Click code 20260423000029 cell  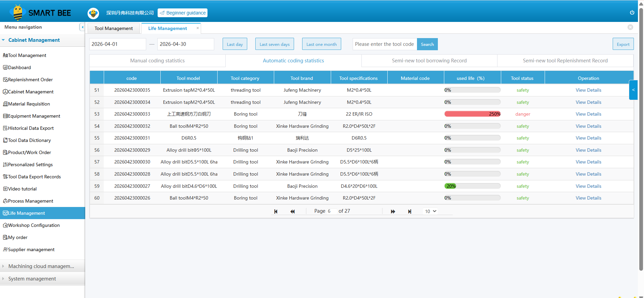pos(132,150)
